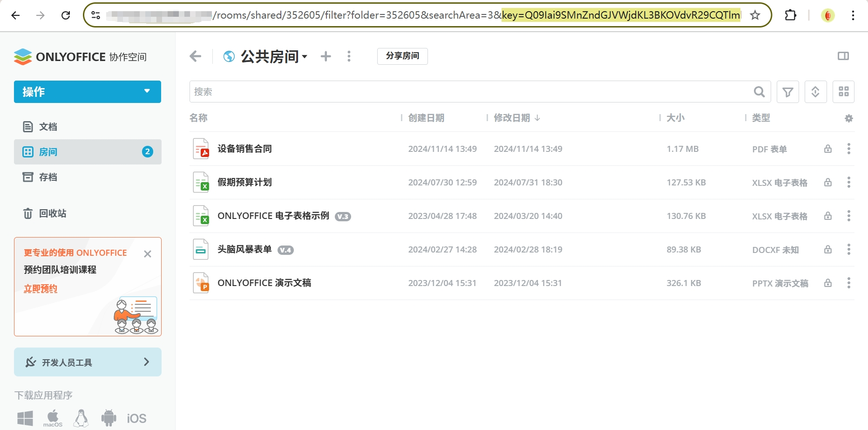Viewport: 868px width, 430px height.
Task: Sort by 大小 column header
Action: pos(675,118)
